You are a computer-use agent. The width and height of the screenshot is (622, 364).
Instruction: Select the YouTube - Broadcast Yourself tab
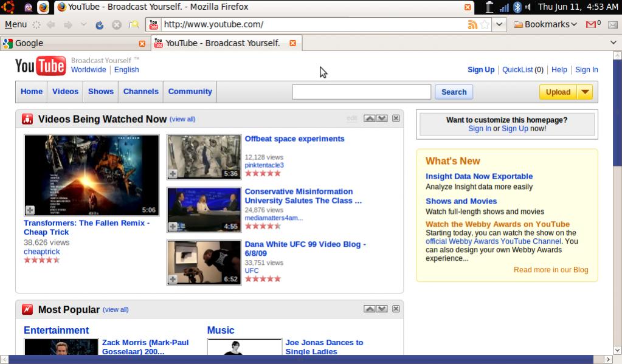coord(227,43)
